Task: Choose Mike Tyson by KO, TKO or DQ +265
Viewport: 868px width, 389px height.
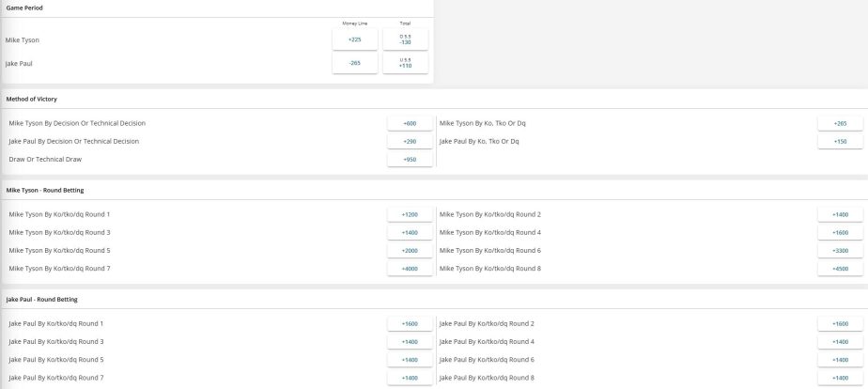Action: point(840,123)
